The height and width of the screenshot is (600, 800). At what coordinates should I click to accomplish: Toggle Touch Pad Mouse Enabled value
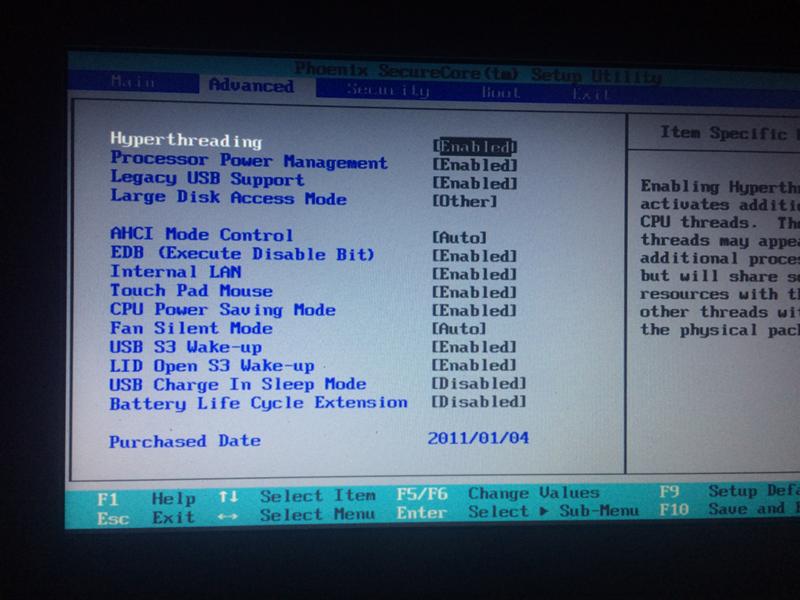click(475, 293)
